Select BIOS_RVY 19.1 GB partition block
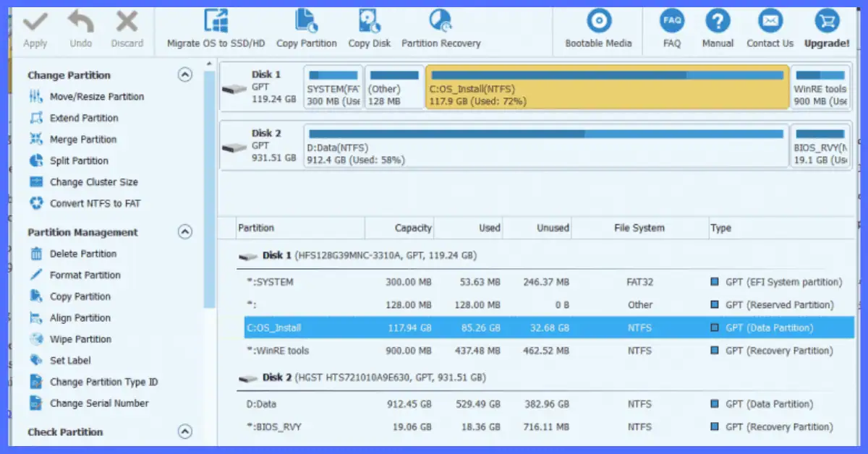868x454 pixels. (x=820, y=146)
